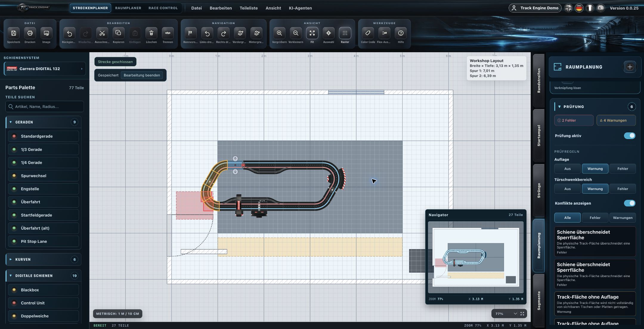Set Türschwenkbereich rule to Fehler
The width and height of the screenshot is (644, 329).
[623, 189]
